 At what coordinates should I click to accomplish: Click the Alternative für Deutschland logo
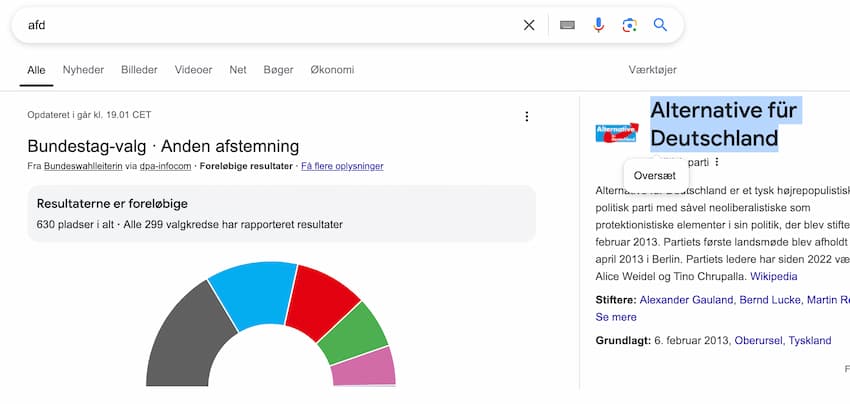tap(617, 133)
